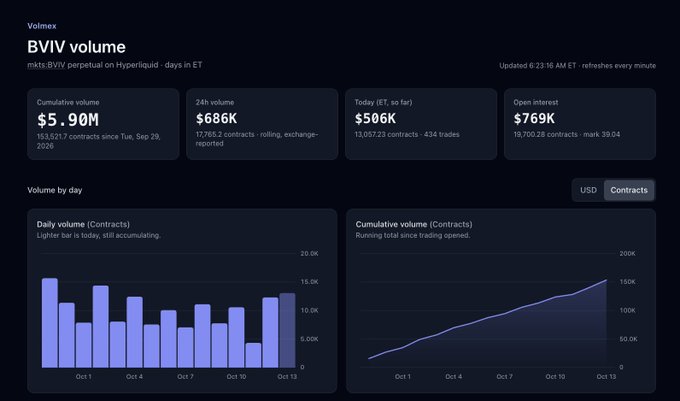
Task: Click the 20.0K axis label on Daily volume
Action: (x=309, y=254)
